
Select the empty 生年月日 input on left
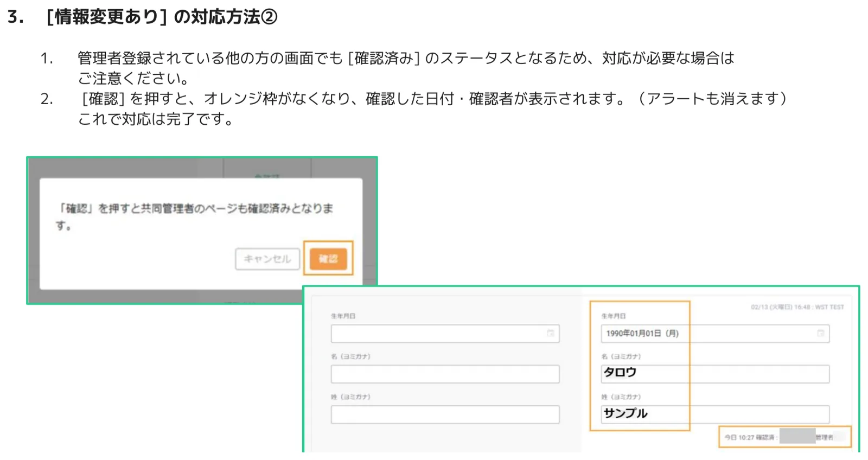click(x=445, y=334)
